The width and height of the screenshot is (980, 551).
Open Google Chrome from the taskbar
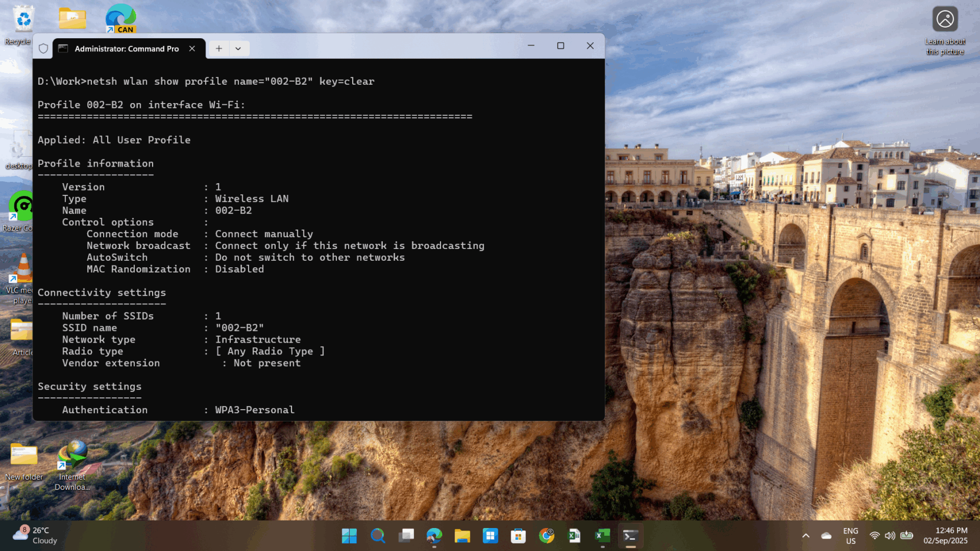pos(547,536)
